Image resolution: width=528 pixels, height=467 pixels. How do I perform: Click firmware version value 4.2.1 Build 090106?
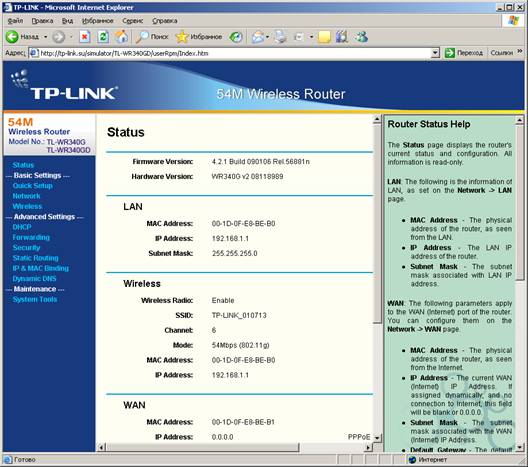[260, 162]
